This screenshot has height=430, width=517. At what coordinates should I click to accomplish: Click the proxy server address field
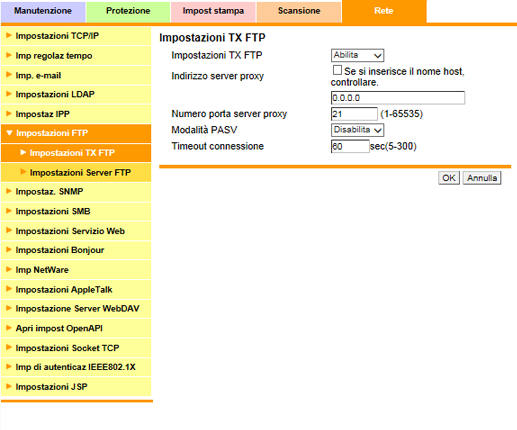(398, 98)
